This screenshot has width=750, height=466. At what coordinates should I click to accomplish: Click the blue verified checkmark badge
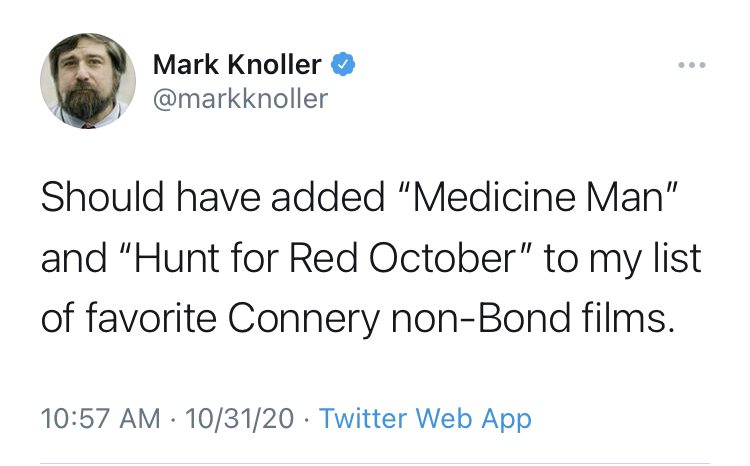pyautogui.click(x=343, y=65)
